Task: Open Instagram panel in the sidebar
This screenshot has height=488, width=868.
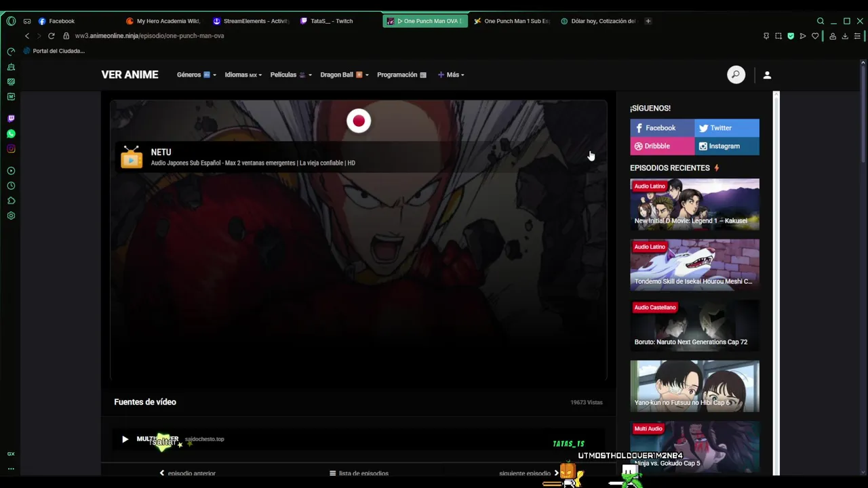Action: click(11, 148)
